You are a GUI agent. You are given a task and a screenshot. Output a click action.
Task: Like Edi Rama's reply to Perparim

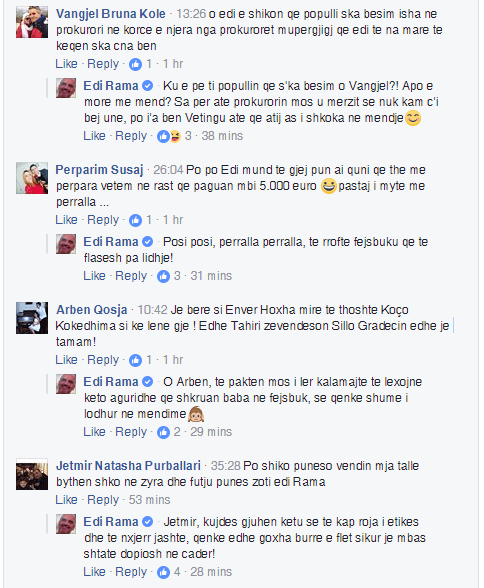94,276
